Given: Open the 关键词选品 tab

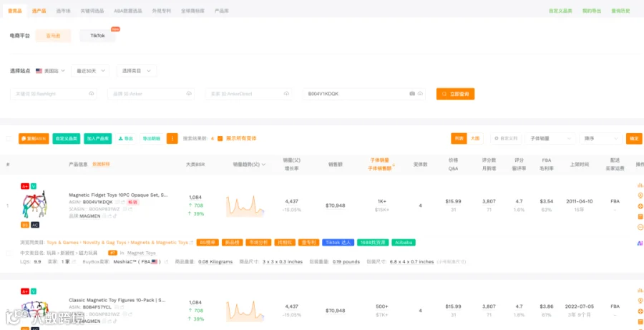Looking at the screenshot, I should (x=92, y=11).
